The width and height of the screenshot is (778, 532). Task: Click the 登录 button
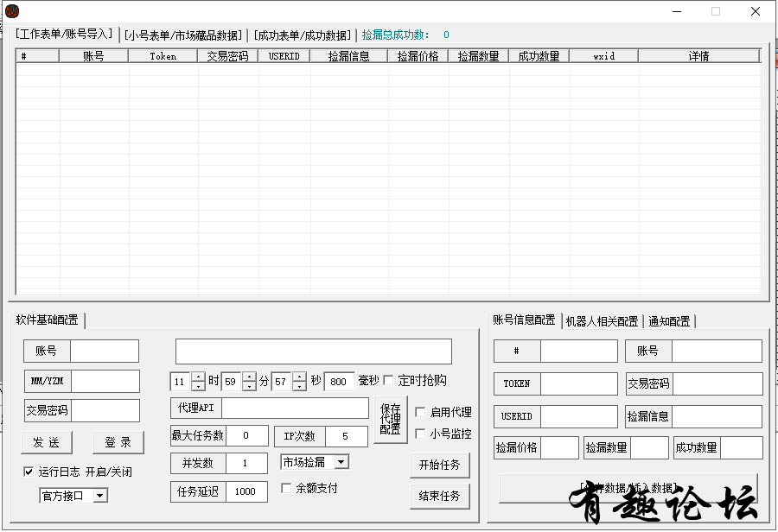coord(118,442)
